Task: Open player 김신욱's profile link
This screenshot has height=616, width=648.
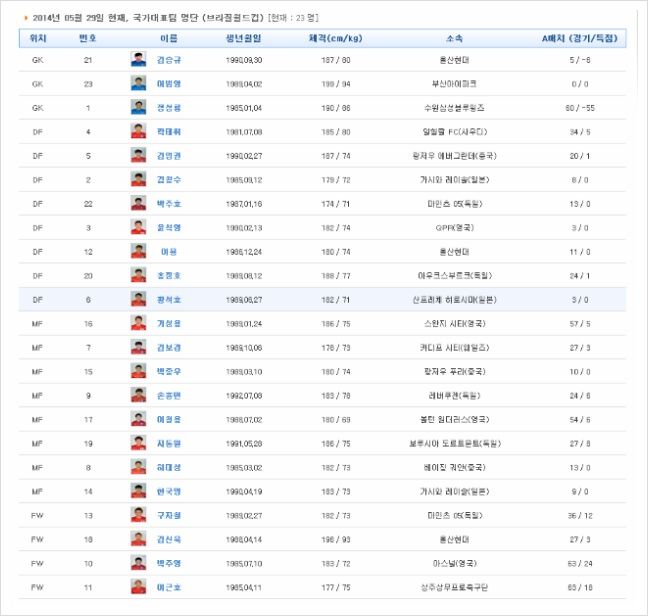Action: point(169,539)
